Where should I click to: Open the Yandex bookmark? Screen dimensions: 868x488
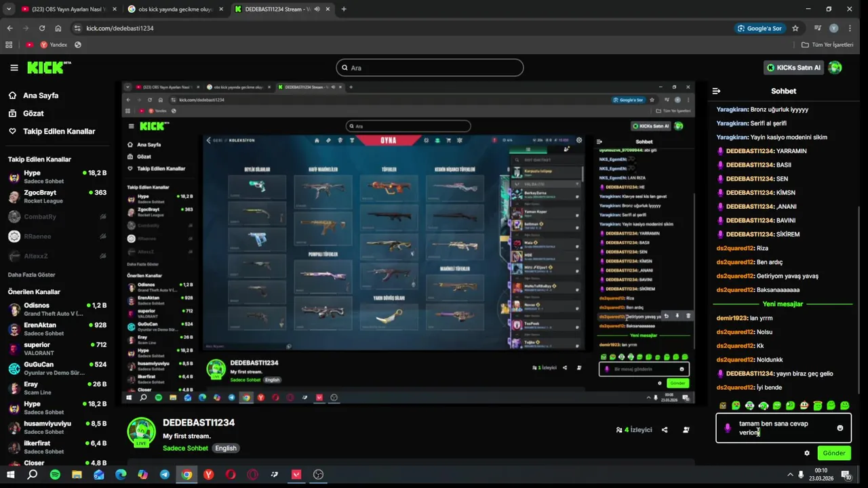tap(54, 45)
